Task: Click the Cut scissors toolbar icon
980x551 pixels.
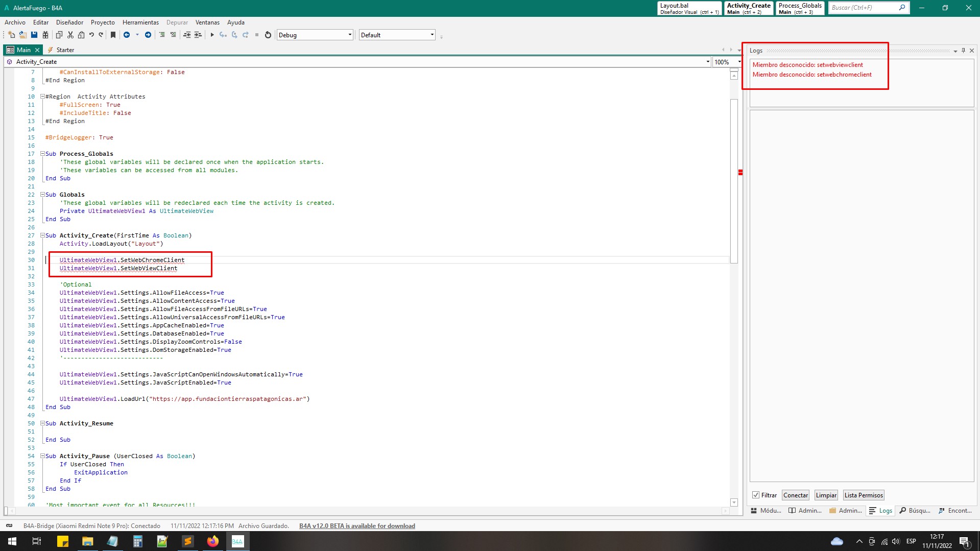Action: [x=70, y=35]
